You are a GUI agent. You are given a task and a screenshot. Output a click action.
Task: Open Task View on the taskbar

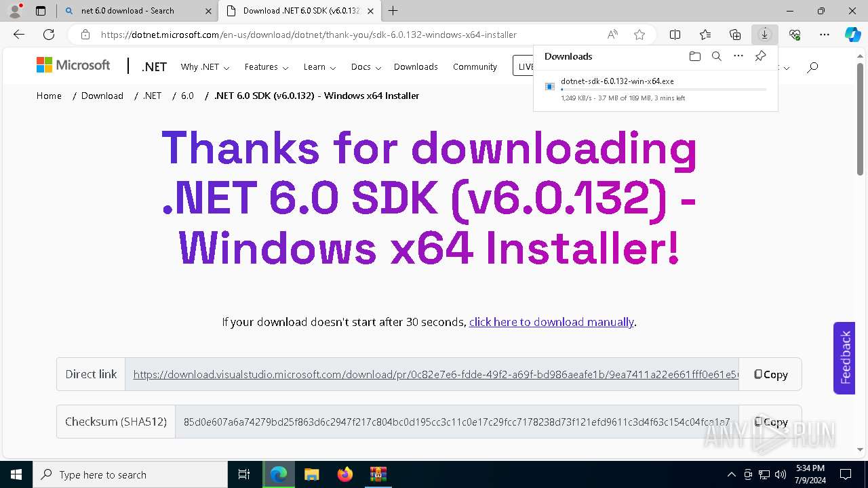click(244, 474)
